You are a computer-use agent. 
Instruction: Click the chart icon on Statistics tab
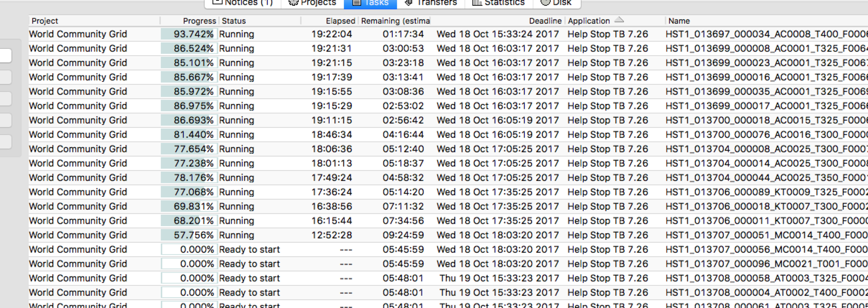point(476,2)
